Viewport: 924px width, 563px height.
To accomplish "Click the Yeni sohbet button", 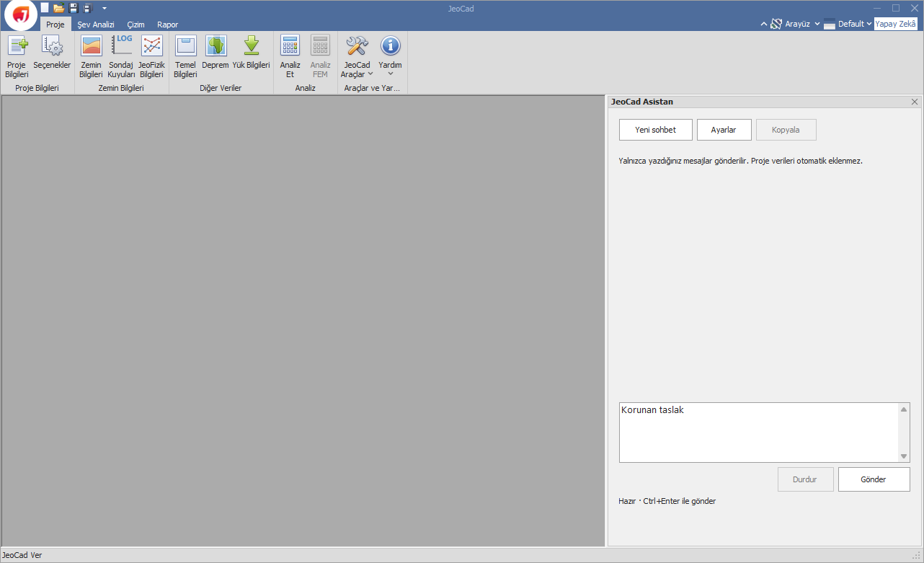I will 656,130.
